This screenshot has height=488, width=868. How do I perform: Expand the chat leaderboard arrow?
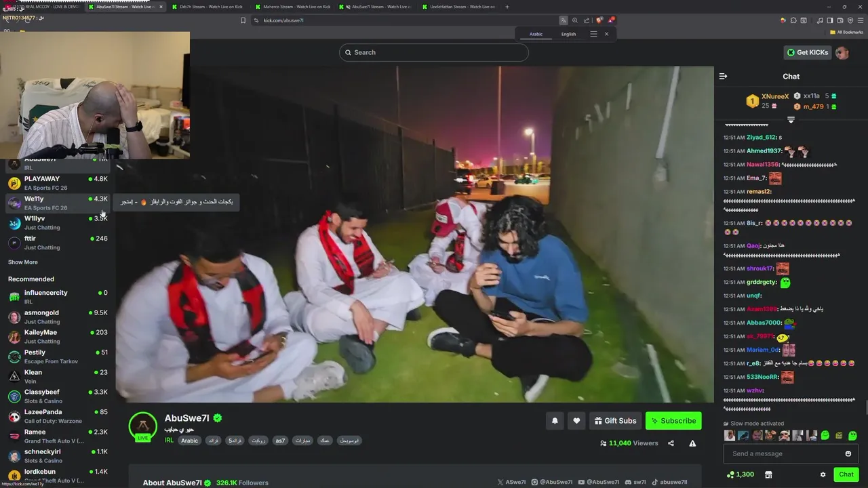[x=791, y=119]
